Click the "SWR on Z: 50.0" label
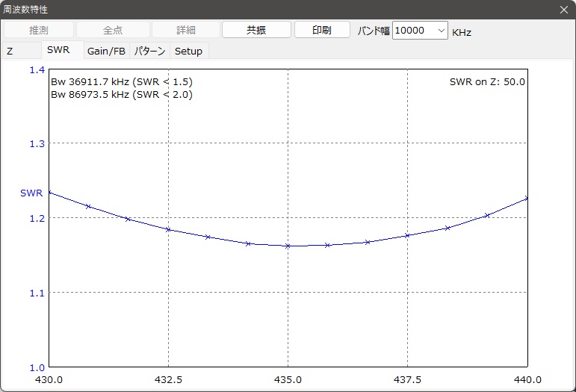Screen dimensions: 576x392 (487, 81)
